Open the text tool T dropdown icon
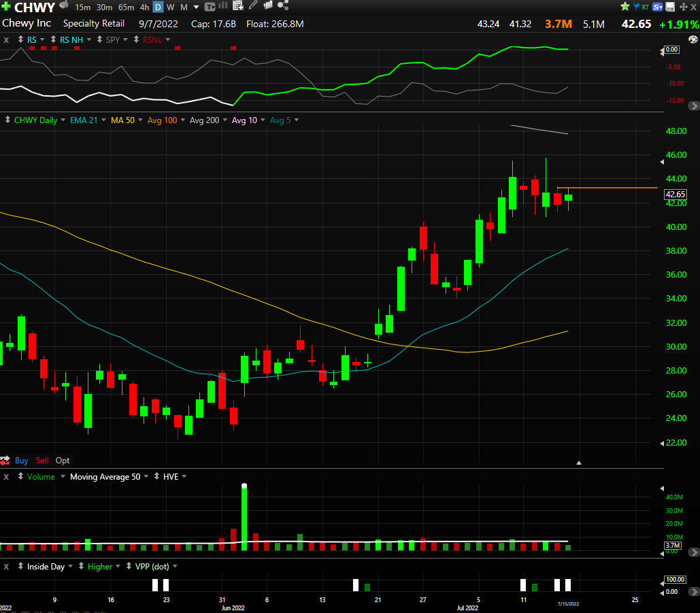 [x=210, y=7]
